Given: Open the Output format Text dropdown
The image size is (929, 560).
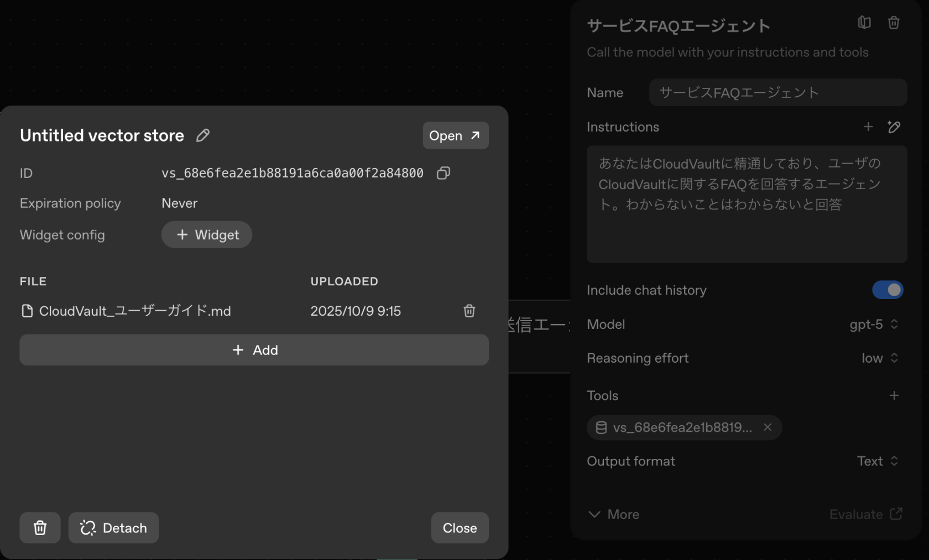Looking at the screenshot, I should coord(878,461).
